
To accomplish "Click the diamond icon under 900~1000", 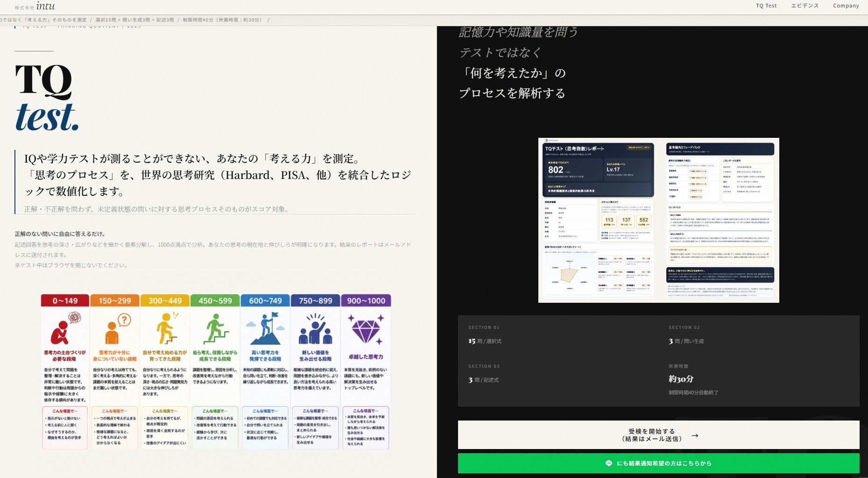I will [x=366, y=329].
